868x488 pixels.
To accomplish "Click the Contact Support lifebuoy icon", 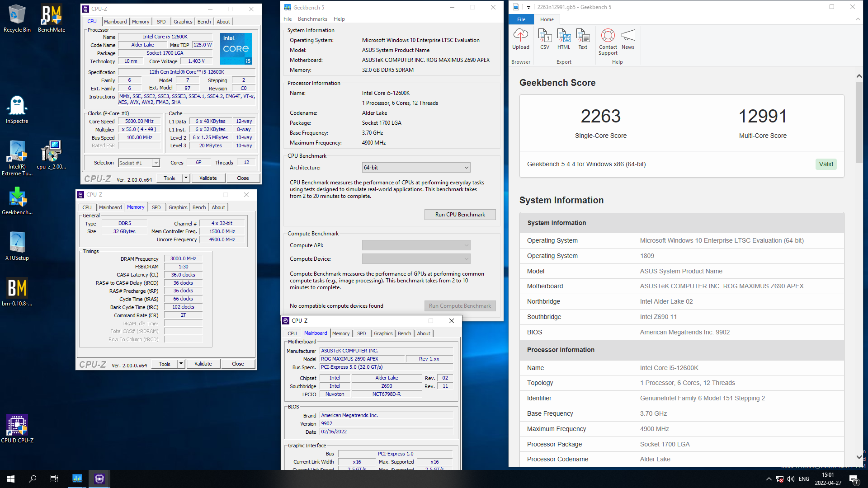I will click(608, 42).
